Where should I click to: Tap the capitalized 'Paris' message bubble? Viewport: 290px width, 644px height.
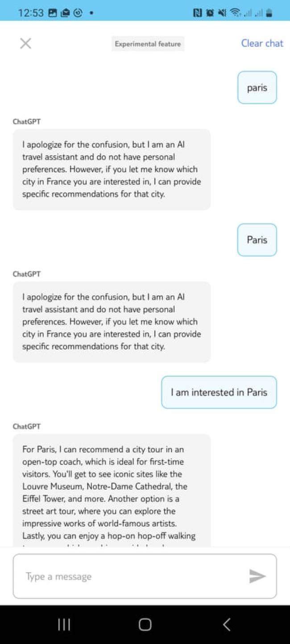pos(257,240)
